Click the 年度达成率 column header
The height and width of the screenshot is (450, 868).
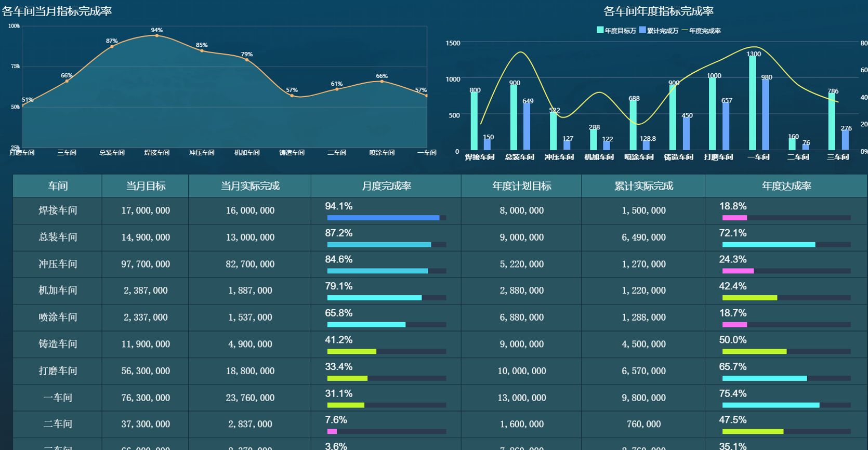coord(786,186)
